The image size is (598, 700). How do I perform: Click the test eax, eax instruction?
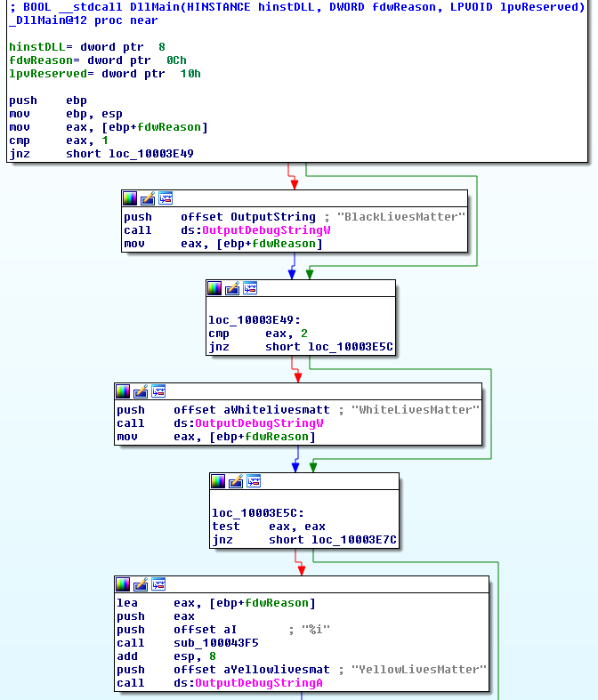pos(269,527)
